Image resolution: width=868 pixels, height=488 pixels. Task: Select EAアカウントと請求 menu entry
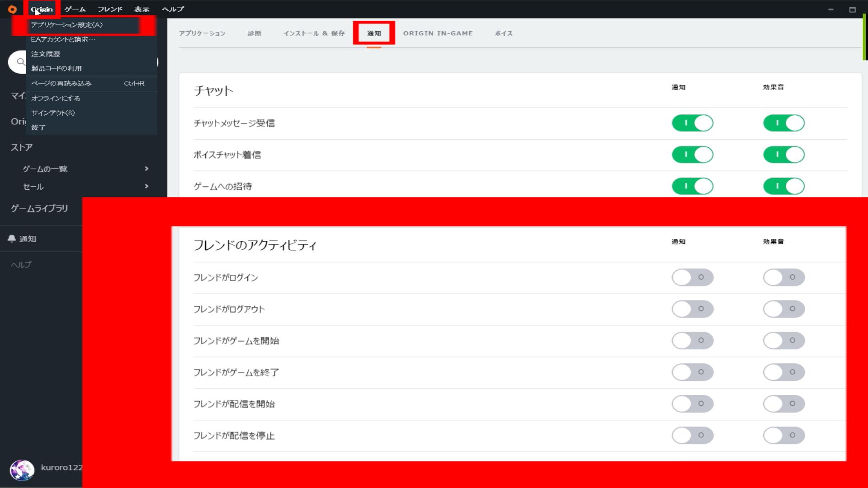pos(91,39)
